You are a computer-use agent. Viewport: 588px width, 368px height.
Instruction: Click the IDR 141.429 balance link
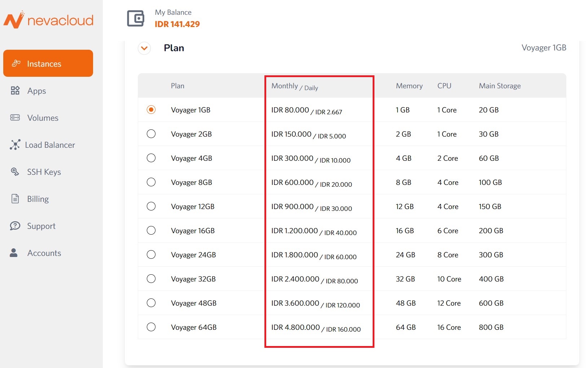[177, 24]
